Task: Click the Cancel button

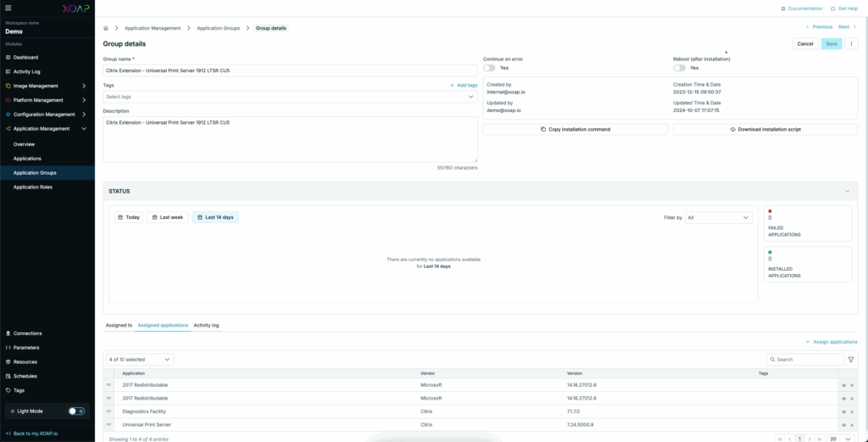Action: coord(805,44)
